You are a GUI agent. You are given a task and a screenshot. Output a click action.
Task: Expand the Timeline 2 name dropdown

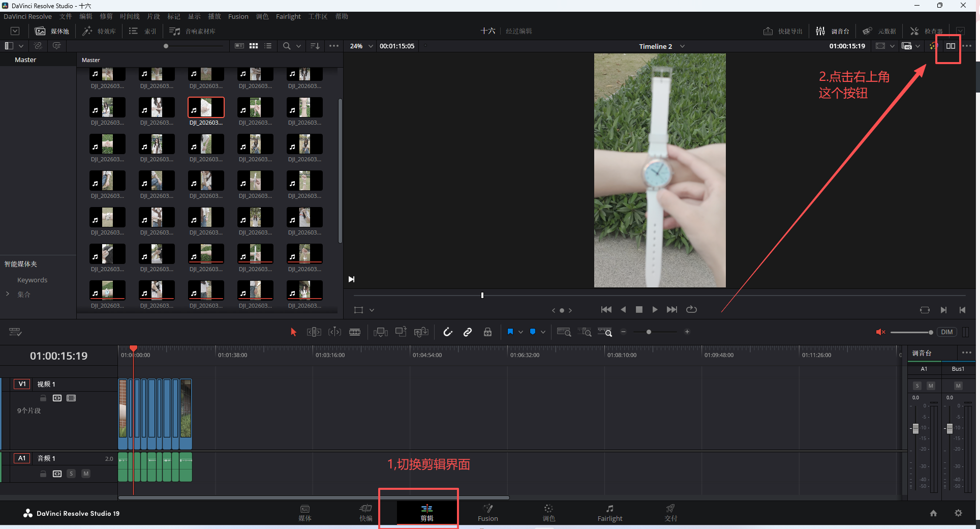click(682, 46)
